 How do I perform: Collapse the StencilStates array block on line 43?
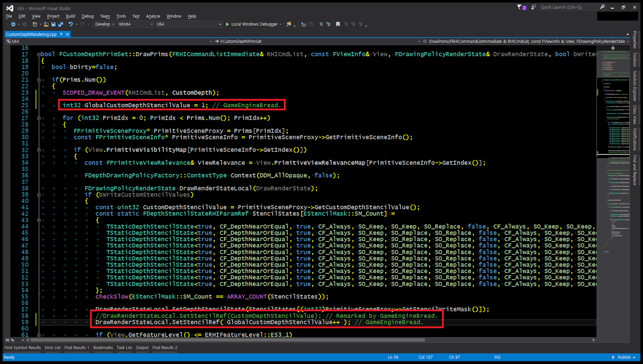pos(39,220)
